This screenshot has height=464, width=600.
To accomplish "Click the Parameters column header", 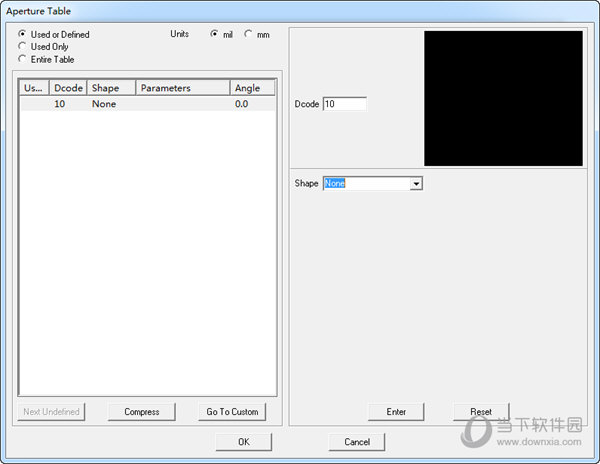I will point(183,88).
